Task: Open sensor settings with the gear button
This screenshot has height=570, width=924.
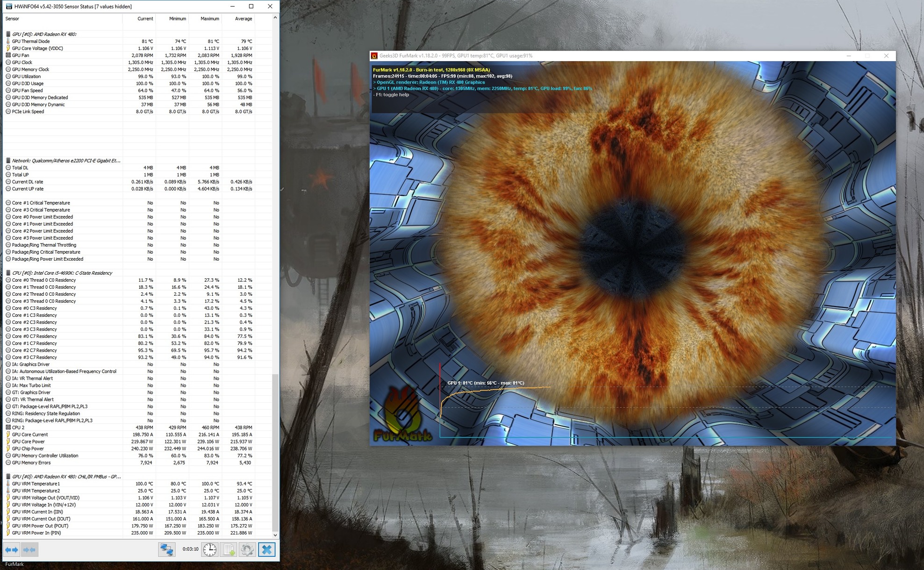Action: point(247,549)
